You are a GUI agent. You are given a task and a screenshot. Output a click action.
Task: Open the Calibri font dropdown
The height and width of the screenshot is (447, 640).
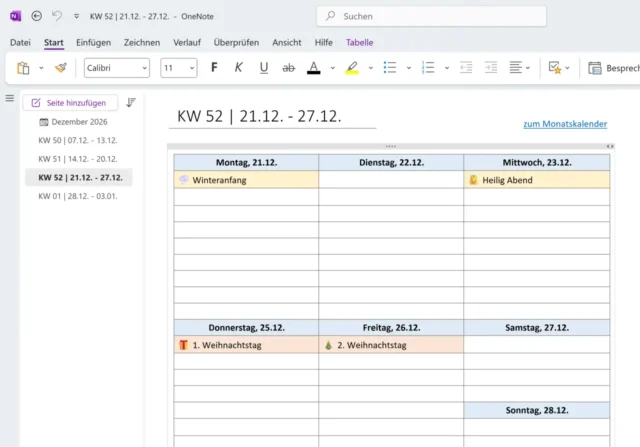pos(116,68)
